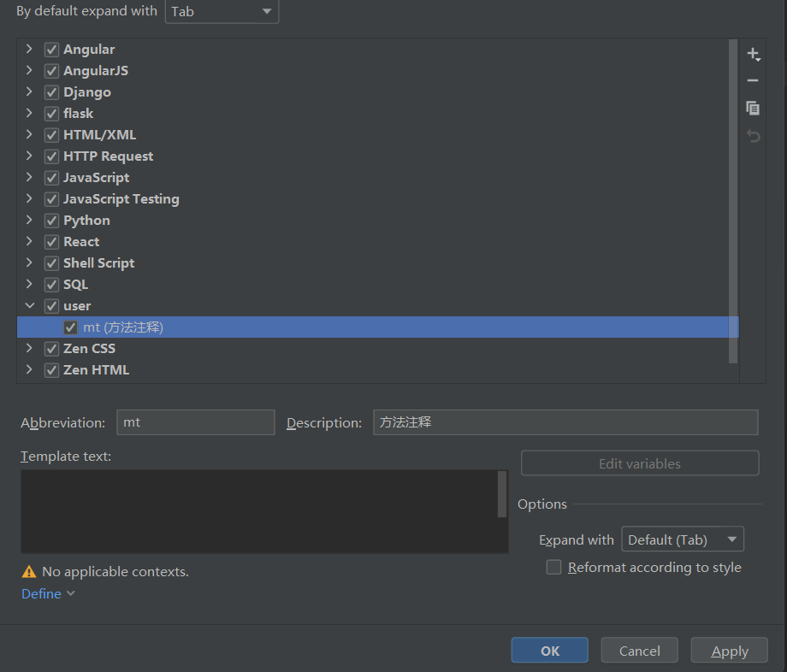787x672 pixels.
Task: Toggle the HTML/XML group checkbox
Action: pyautogui.click(x=51, y=135)
